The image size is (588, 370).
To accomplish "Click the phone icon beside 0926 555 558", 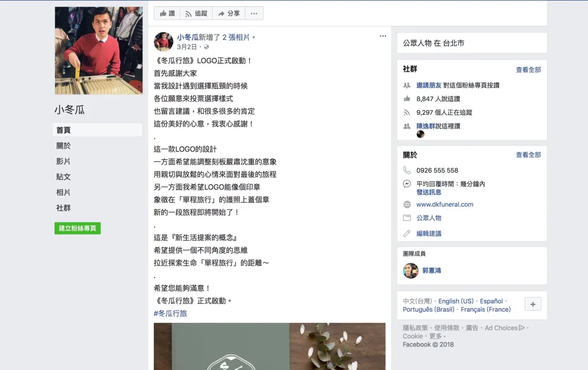I will (407, 170).
